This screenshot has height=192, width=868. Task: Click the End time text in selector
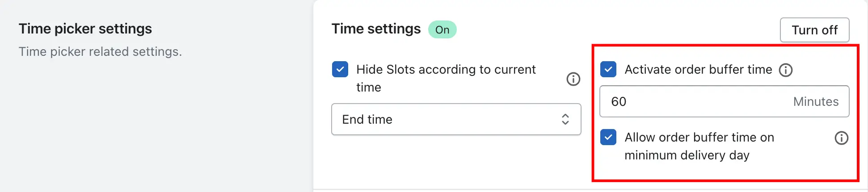tap(367, 119)
